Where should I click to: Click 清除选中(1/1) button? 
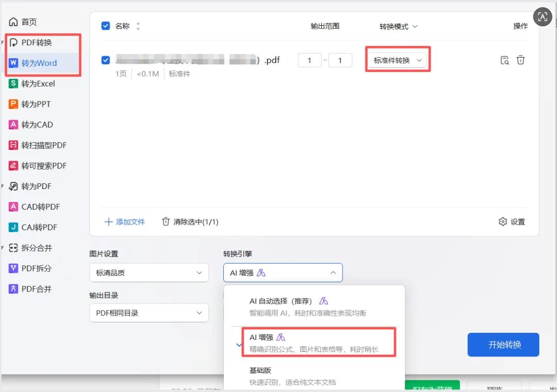pos(190,222)
